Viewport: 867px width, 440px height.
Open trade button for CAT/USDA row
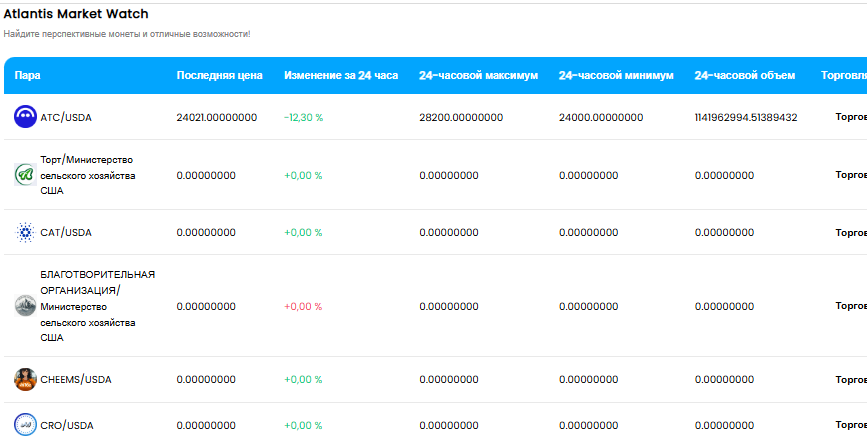tap(851, 232)
